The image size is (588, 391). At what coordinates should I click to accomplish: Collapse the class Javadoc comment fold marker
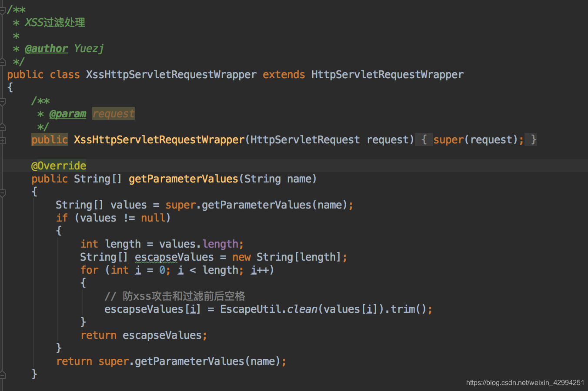pyautogui.click(x=2, y=10)
